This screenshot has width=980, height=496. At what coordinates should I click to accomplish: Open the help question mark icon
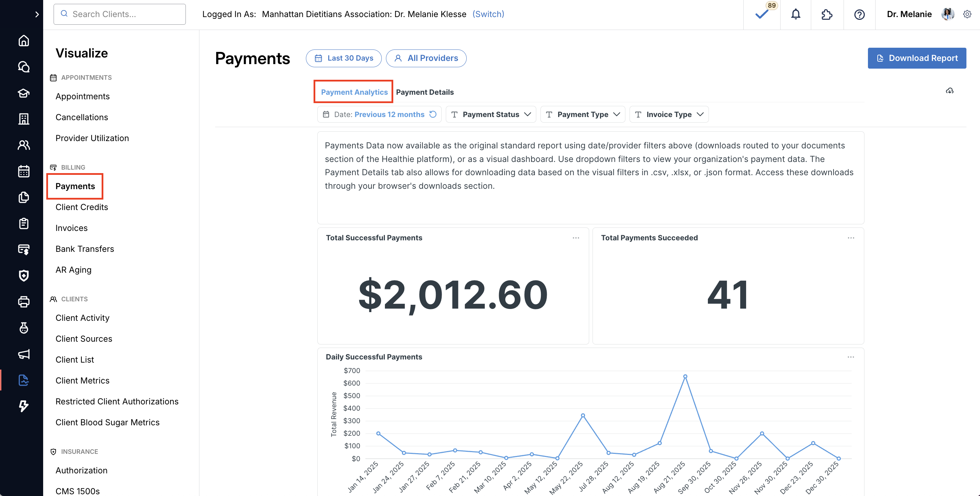pyautogui.click(x=859, y=15)
